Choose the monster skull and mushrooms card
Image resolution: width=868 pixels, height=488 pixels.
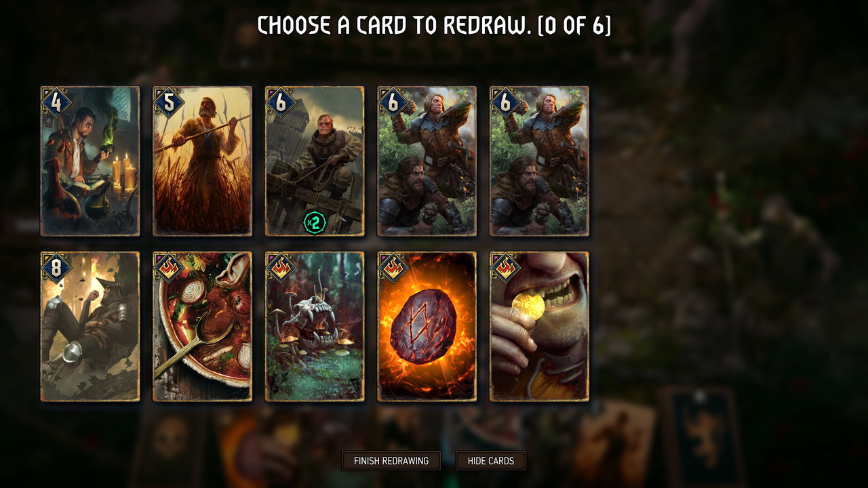[315, 327]
